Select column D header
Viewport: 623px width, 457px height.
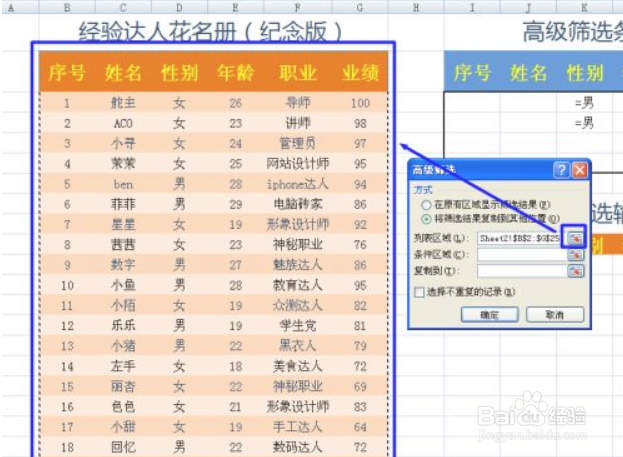point(179,7)
